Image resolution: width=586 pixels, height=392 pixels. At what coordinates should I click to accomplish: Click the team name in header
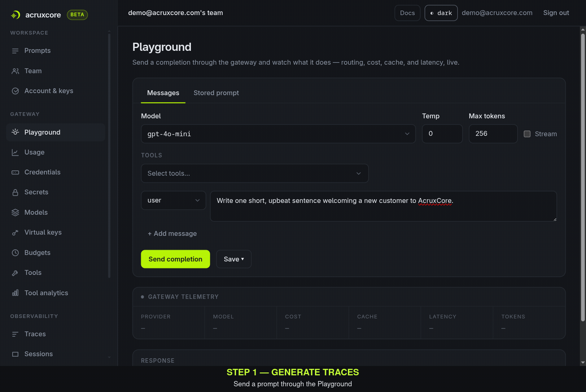click(x=175, y=13)
